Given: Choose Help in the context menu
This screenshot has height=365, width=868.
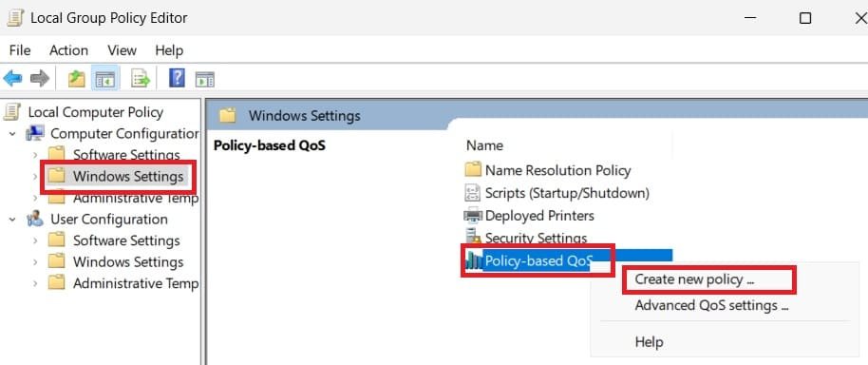Looking at the screenshot, I should (649, 342).
